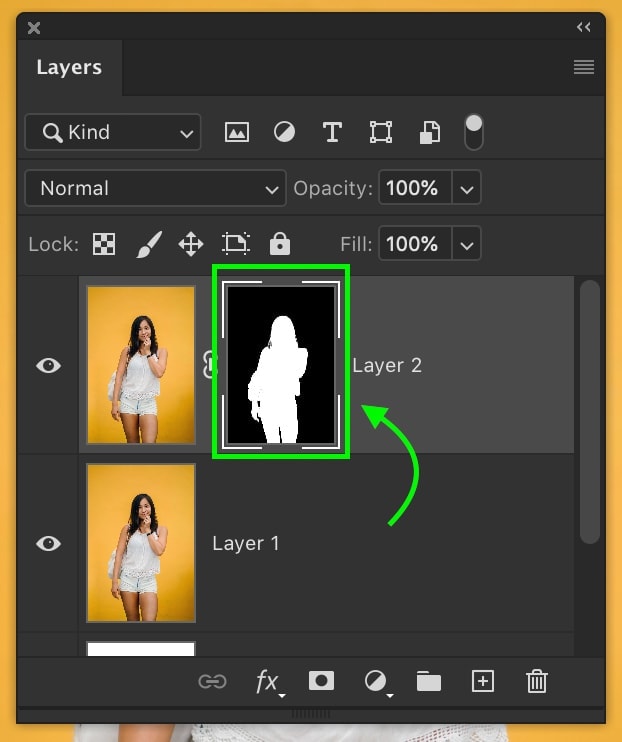Toggle layer filtering on/off switch
Screen dimensions: 622x742
[474, 132]
